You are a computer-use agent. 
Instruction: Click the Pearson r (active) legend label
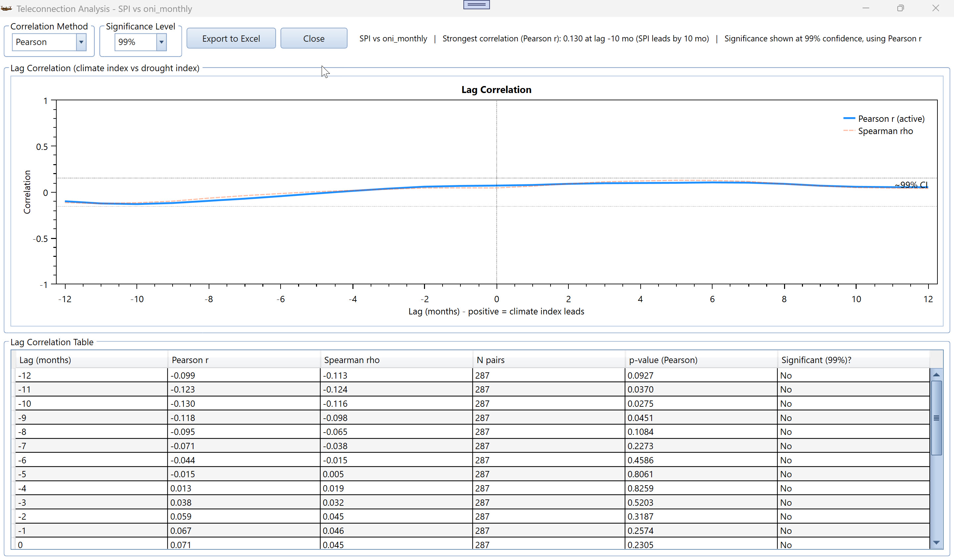[x=891, y=118]
